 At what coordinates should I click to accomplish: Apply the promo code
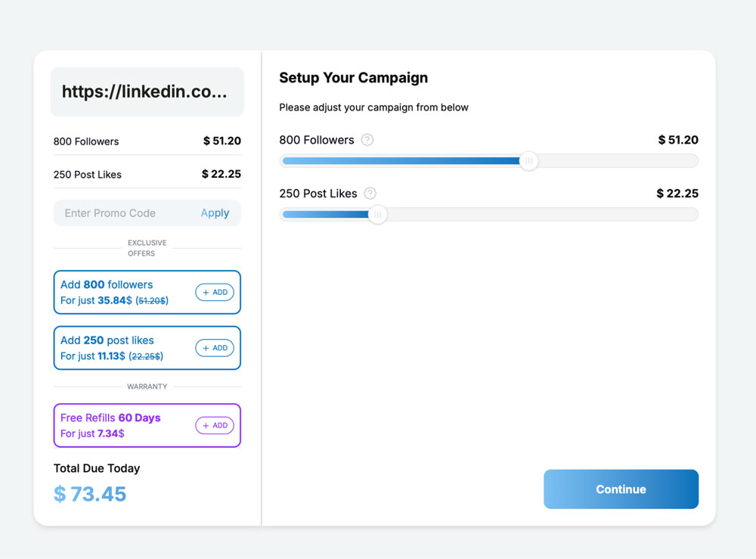[x=215, y=213]
